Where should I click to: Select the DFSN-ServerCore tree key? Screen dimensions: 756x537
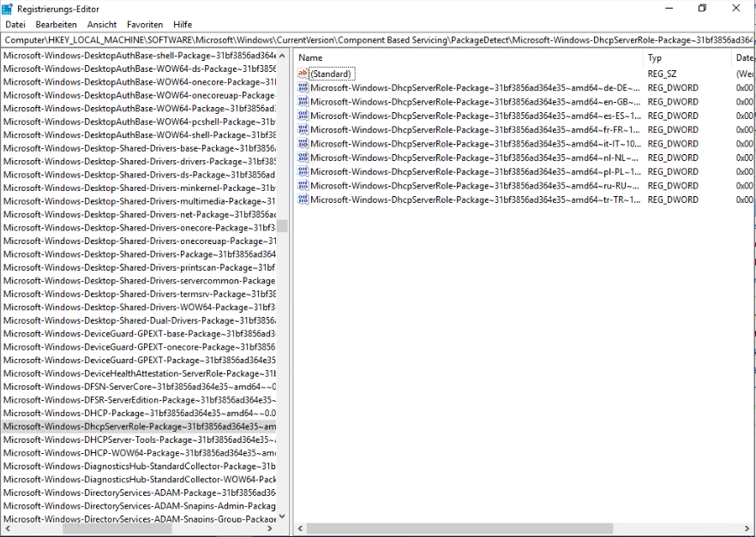click(139, 386)
